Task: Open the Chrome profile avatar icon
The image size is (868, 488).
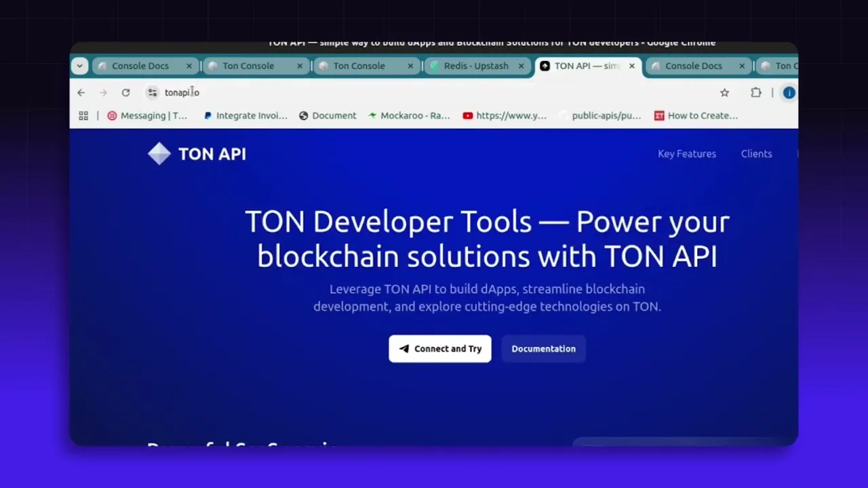Action: [789, 92]
